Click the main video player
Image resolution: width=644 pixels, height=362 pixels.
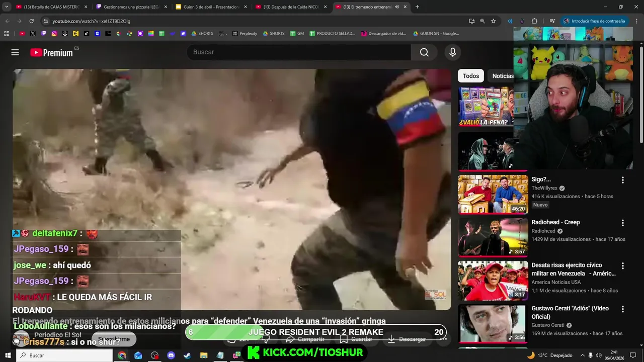[x=231, y=190]
